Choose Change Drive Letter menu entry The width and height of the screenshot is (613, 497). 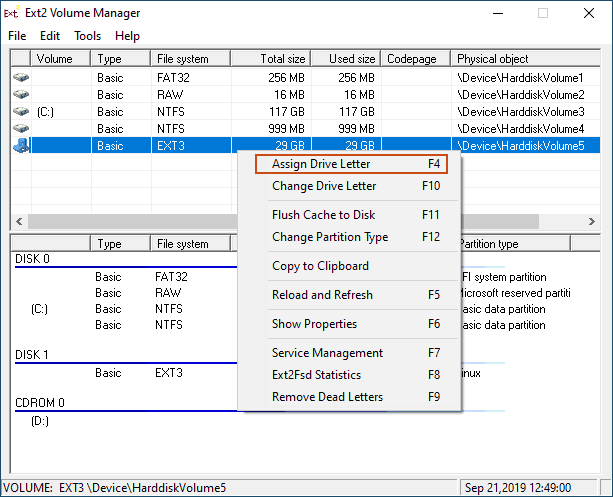coord(351,186)
